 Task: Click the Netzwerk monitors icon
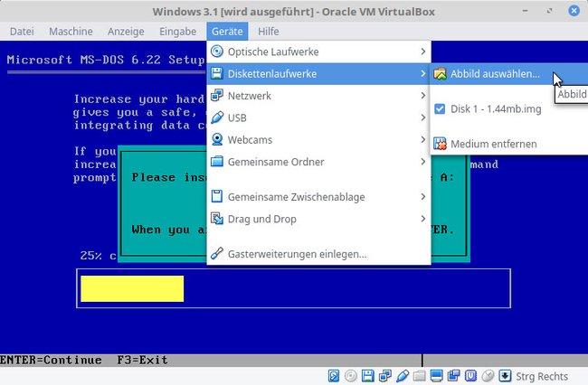217,96
